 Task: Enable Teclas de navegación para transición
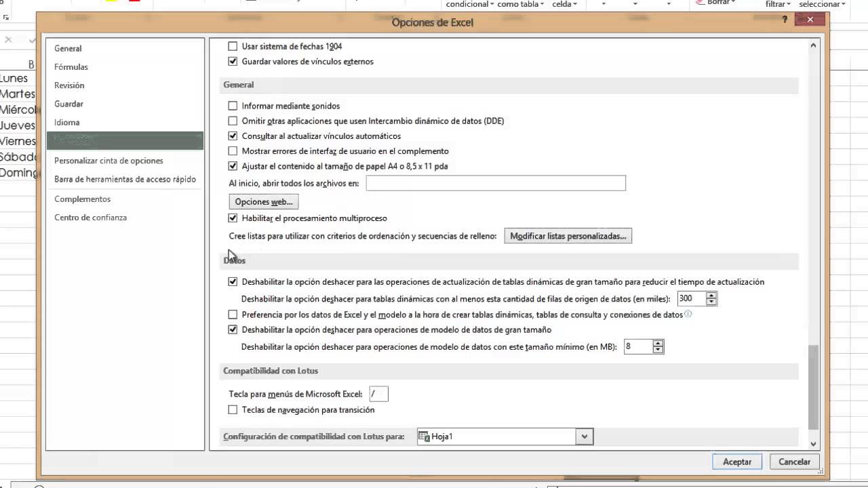coord(233,409)
